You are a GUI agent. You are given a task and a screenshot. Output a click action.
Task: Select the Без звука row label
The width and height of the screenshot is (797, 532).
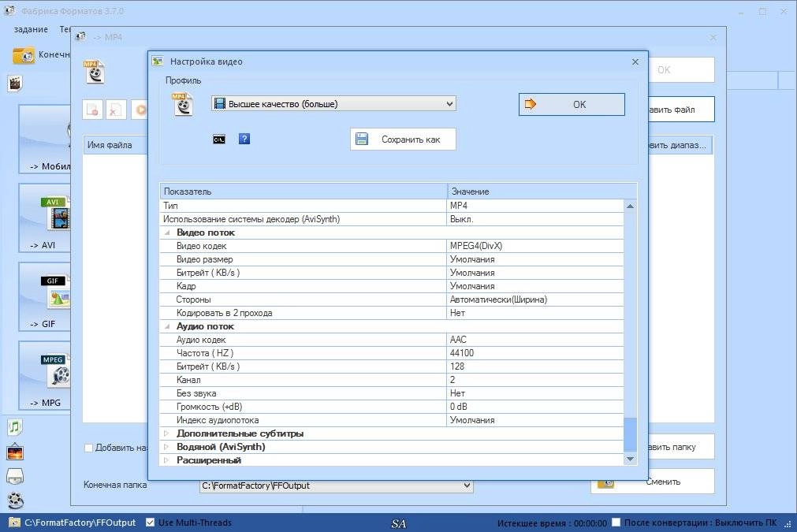point(196,393)
